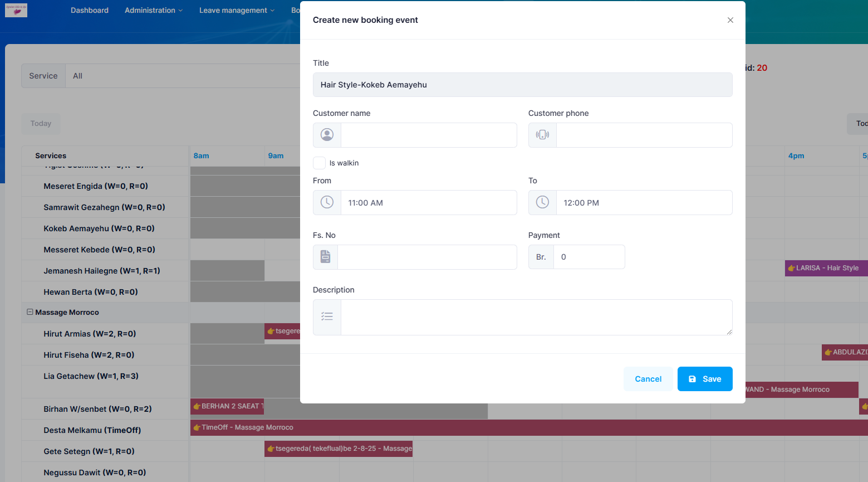868x482 pixels.
Task: Click the person icon beside Customer name
Action: click(327, 135)
